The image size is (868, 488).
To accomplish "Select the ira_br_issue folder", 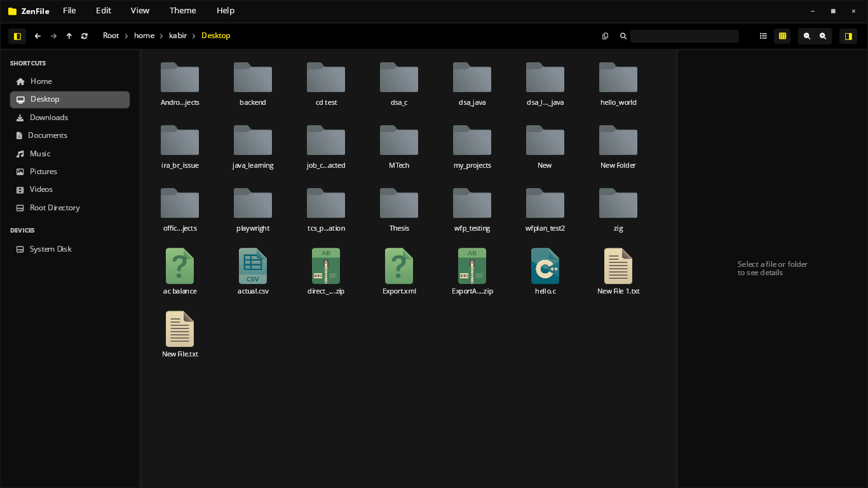I will point(180,146).
